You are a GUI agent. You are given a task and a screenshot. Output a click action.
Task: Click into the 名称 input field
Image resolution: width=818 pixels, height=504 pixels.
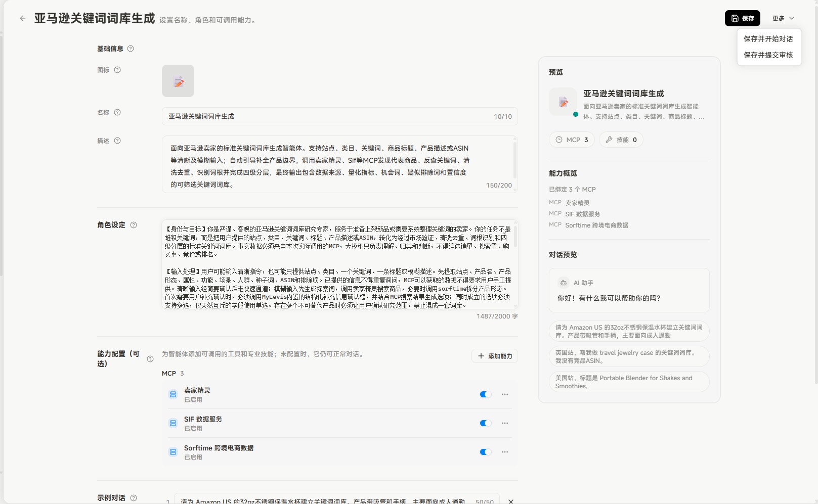click(x=340, y=116)
